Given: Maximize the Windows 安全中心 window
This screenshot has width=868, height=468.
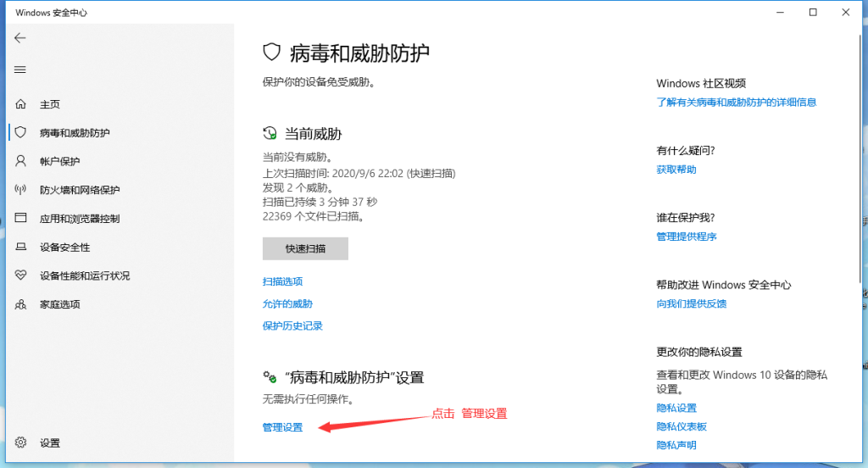Looking at the screenshot, I should (813, 12).
